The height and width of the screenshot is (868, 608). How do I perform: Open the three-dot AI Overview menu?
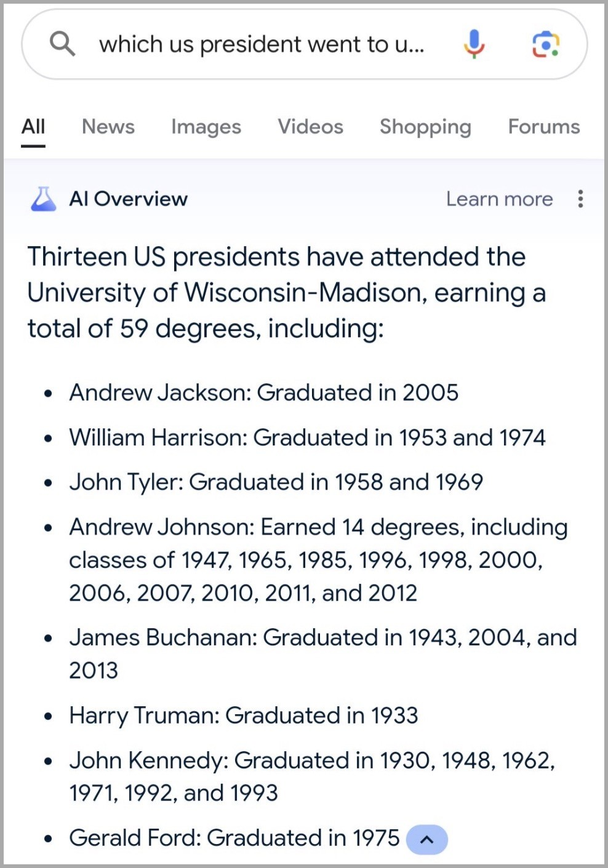[x=580, y=199]
